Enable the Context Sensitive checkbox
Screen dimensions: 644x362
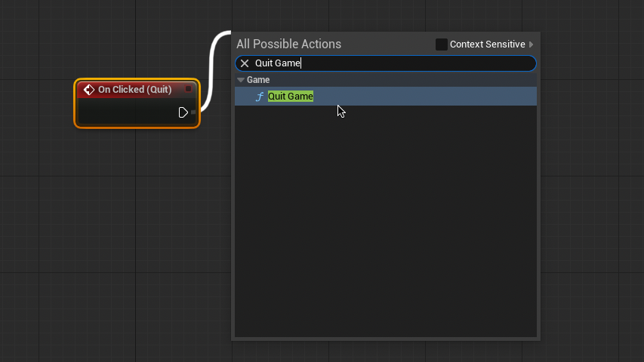point(442,44)
